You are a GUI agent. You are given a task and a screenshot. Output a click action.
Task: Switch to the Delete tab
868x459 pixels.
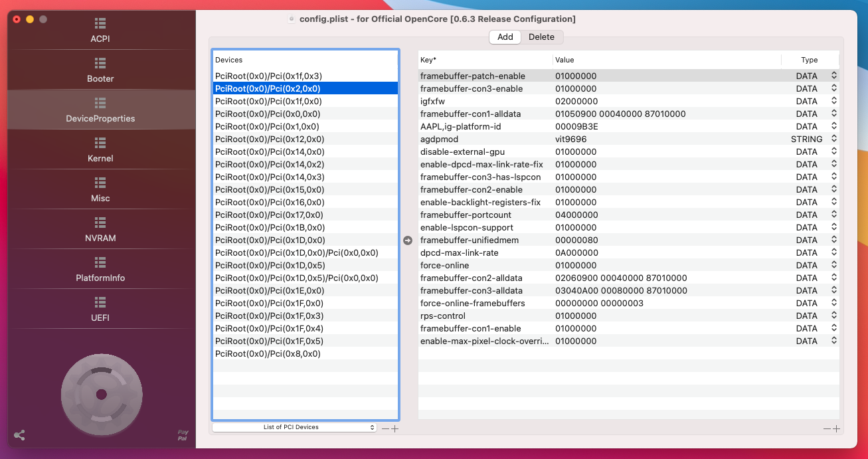pyautogui.click(x=541, y=37)
